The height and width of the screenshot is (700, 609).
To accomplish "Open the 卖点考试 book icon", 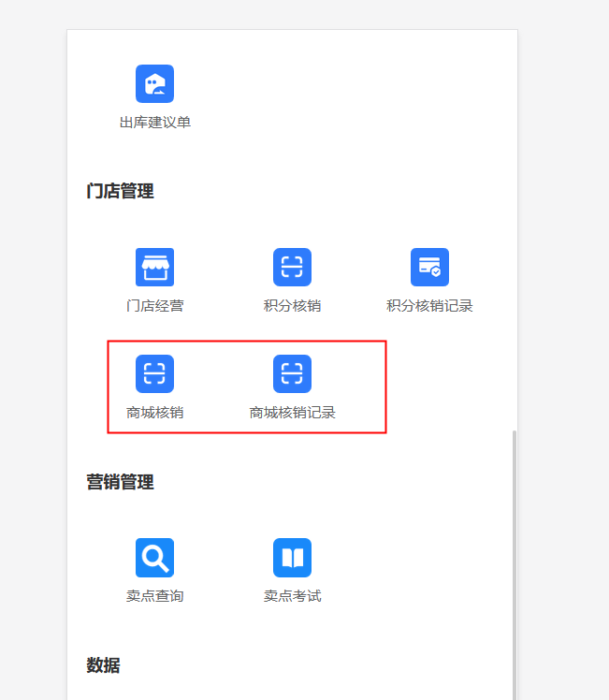I will tap(292, 558).
